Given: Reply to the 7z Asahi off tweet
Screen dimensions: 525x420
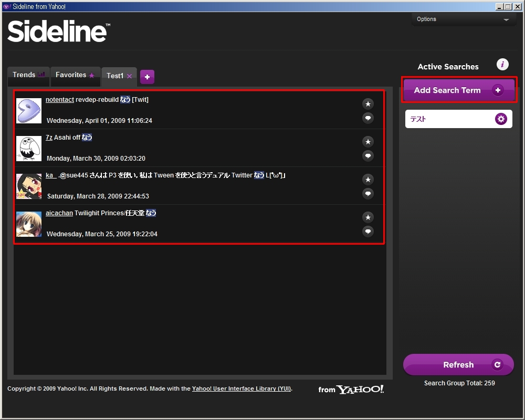Looking at the screenshot, I should pyautogui.click(x=368, y=156).
